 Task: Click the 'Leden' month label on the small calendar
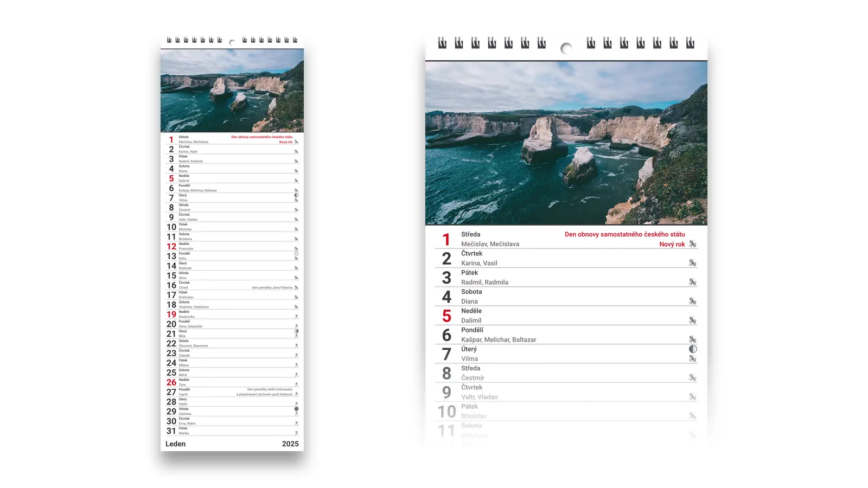click(175, 444)
